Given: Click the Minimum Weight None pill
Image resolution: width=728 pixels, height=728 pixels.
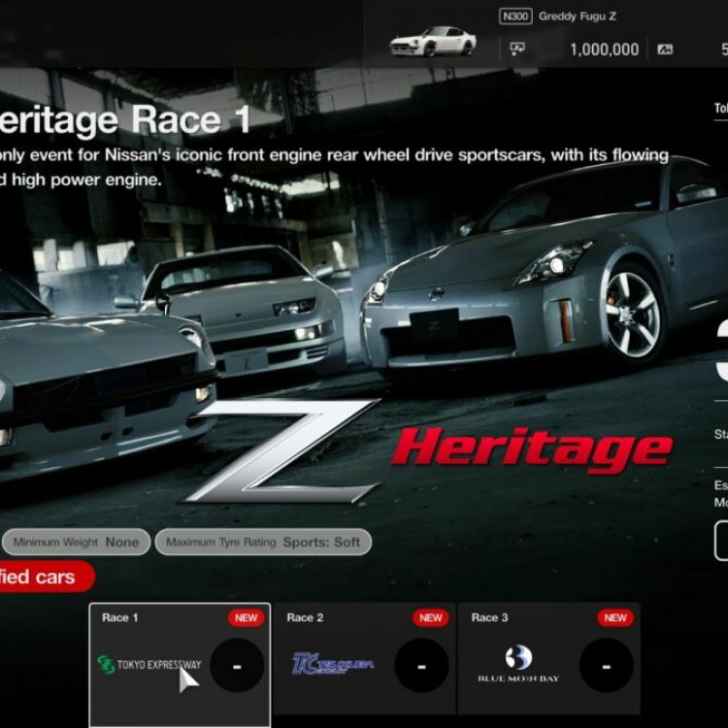Looking at the screenshot, I should (x=76, y=542).
